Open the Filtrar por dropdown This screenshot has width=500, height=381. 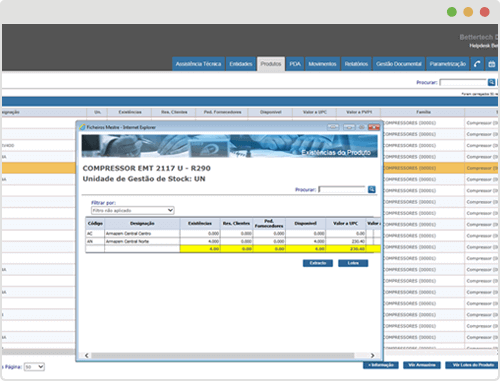133,210
